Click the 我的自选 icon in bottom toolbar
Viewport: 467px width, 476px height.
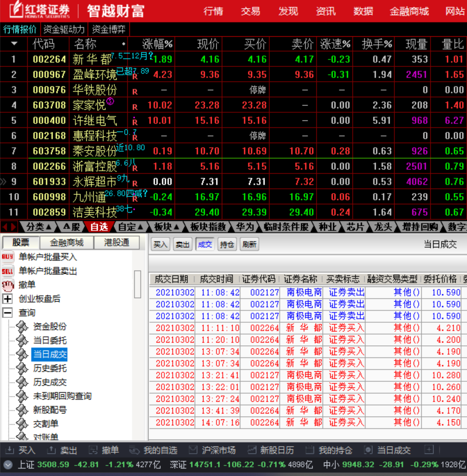coord(134,450)
